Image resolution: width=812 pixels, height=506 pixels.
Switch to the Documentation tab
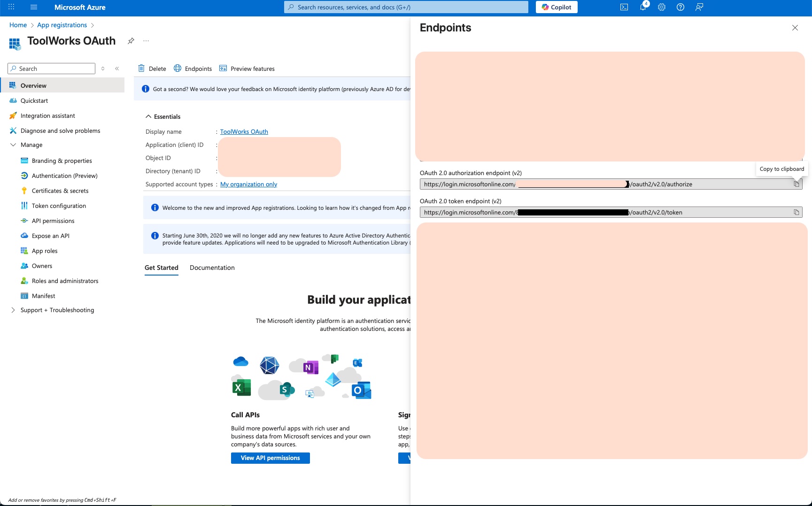point(212,268)
